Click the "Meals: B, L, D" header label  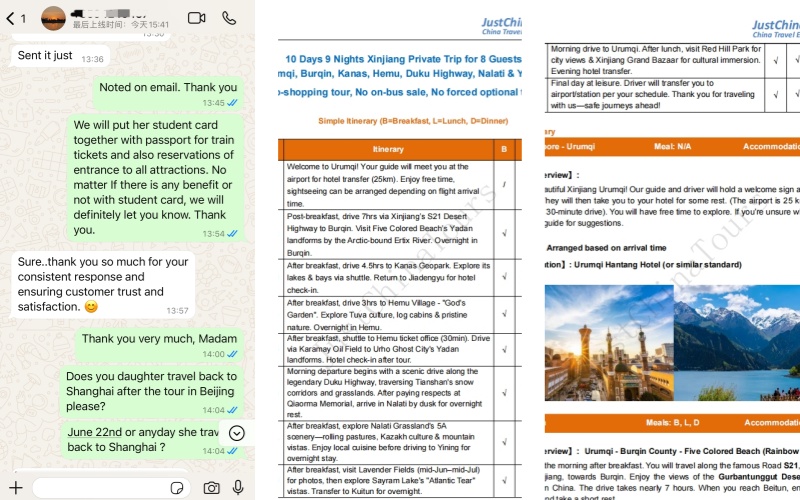tap(672, 422)
